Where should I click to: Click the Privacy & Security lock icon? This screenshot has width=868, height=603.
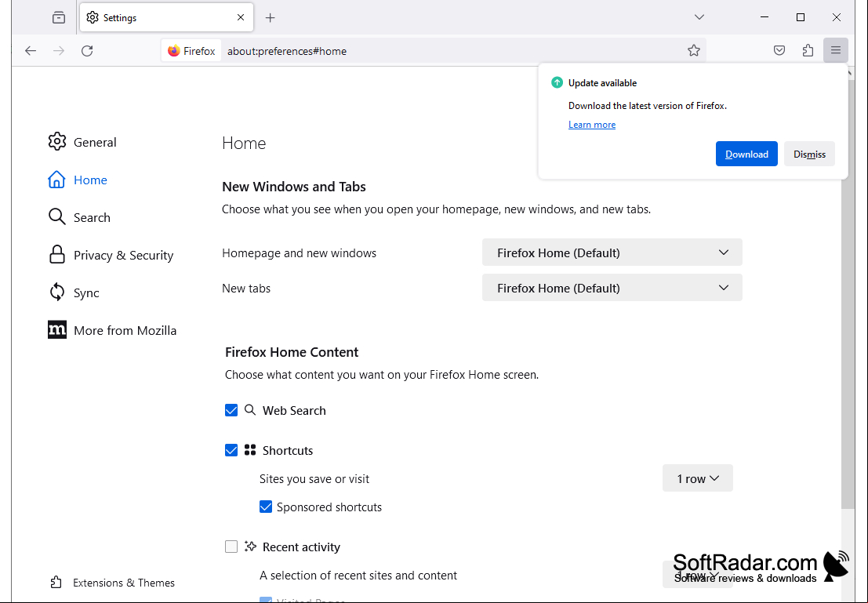(57, 255)
